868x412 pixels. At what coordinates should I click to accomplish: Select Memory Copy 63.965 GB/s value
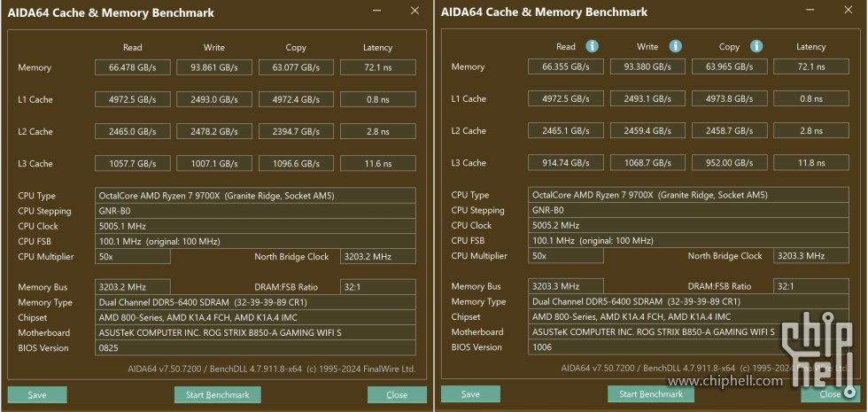[x=730, y=66]
